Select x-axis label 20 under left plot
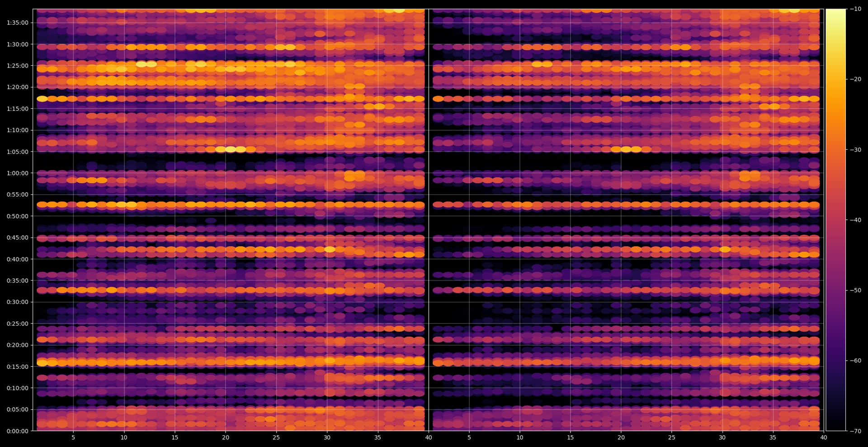The image size is (868, 447). (226, 437)
